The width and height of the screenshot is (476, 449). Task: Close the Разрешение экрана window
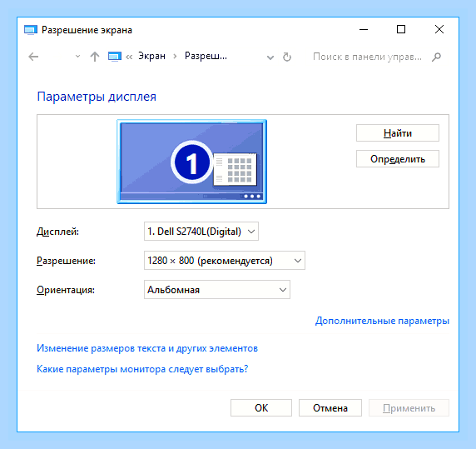(439, 29)
